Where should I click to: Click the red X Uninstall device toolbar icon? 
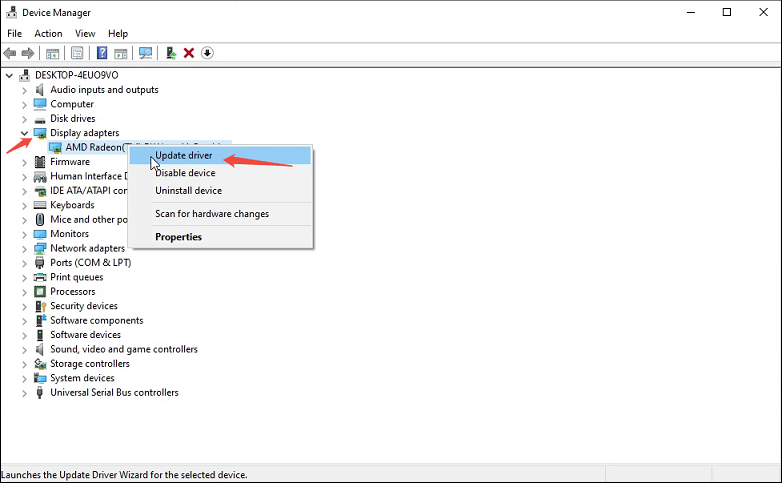tap(189, 53)
